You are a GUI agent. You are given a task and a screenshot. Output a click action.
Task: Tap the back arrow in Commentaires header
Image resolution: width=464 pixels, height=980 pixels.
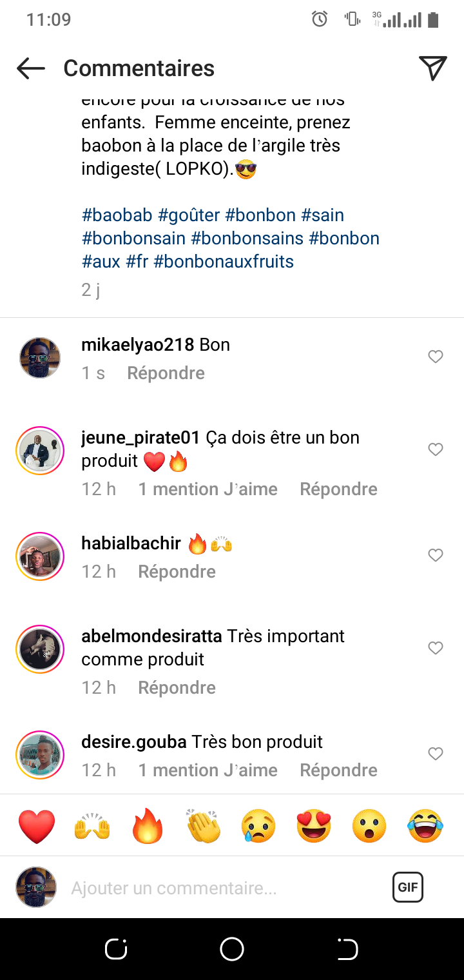pyautogui.click(x=31, y=68)
